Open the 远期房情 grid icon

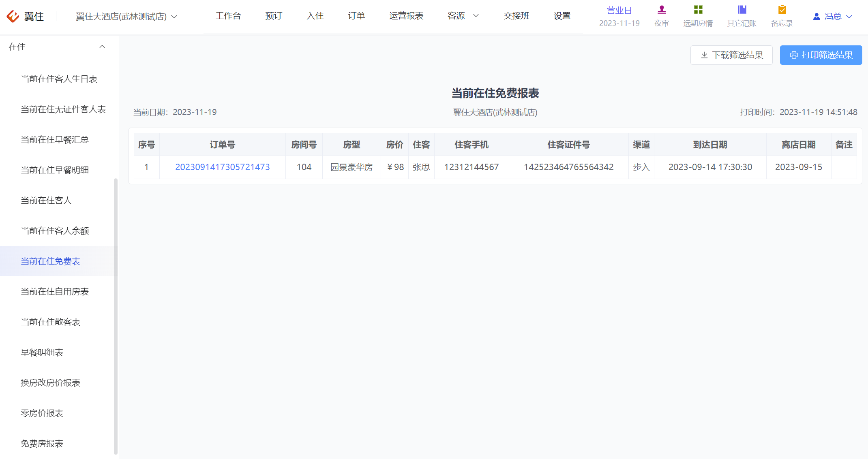click(698, 10)
